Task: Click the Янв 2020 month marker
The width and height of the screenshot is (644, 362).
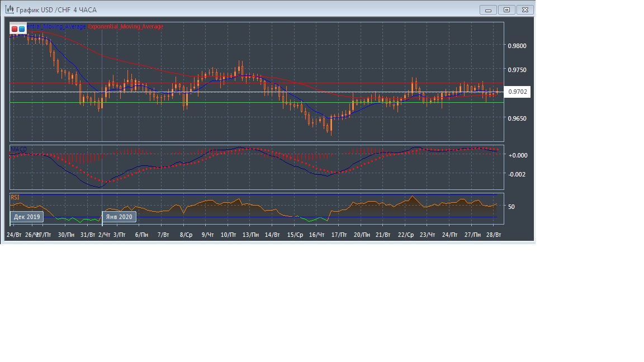Action: pos(119,217)
